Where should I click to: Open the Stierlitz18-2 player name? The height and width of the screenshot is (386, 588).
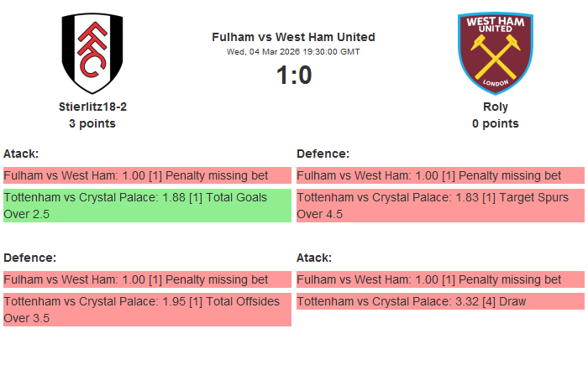[92, 107]
